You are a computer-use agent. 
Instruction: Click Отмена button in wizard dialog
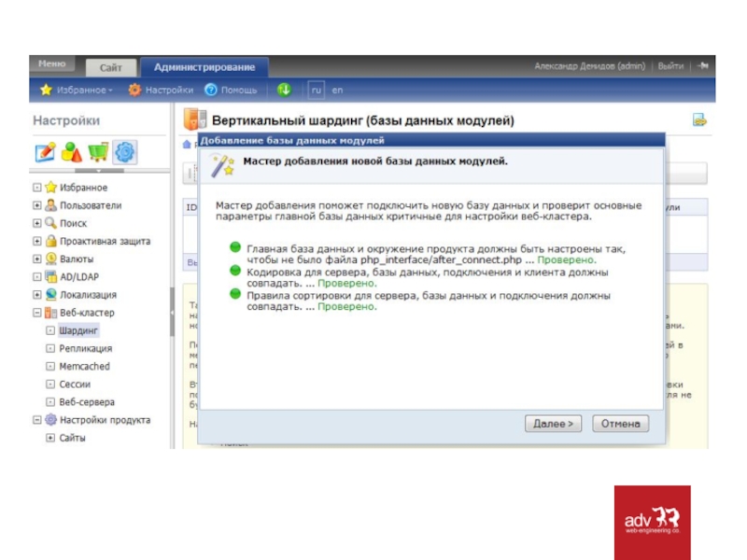pos(620,424)
